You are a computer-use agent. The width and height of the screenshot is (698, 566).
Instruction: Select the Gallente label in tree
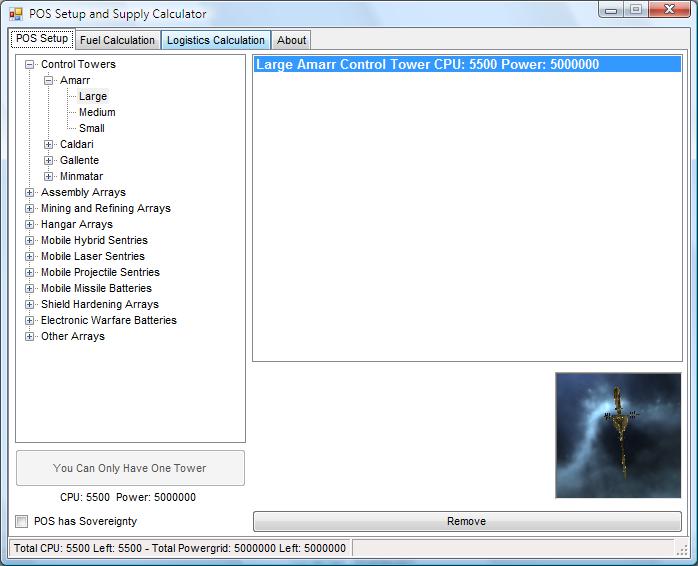pyautogui.click(x=79, y=160)
